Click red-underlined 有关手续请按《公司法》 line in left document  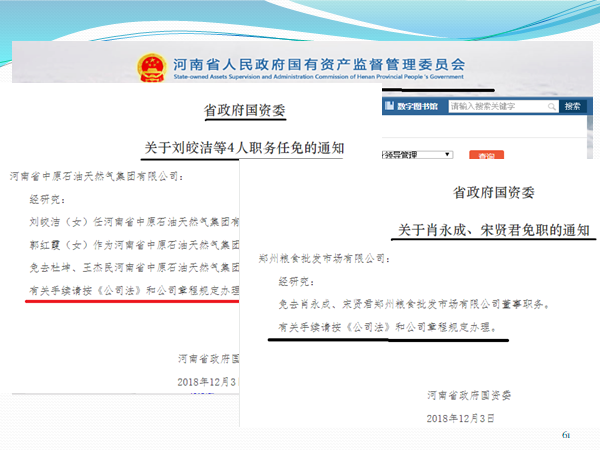[134, 291]
